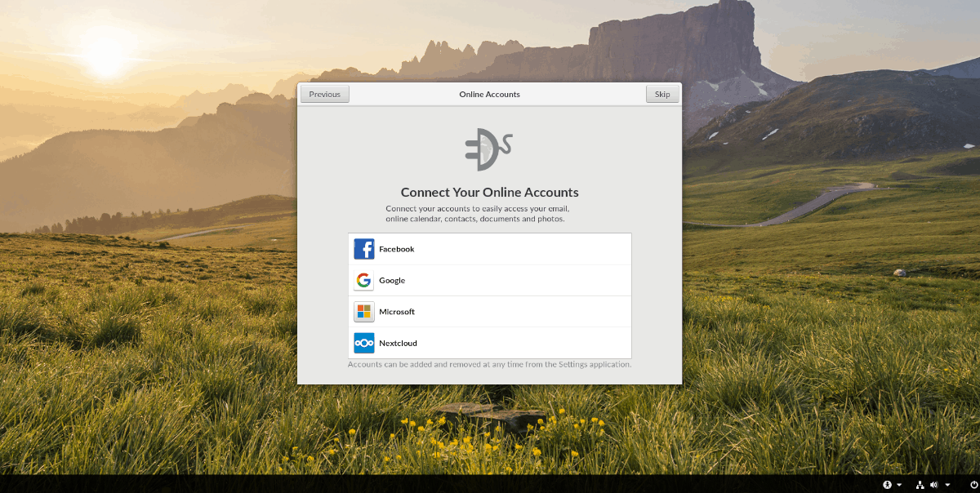Click the online accounts plug icon

pyautogui.click(x=489, y=149)
